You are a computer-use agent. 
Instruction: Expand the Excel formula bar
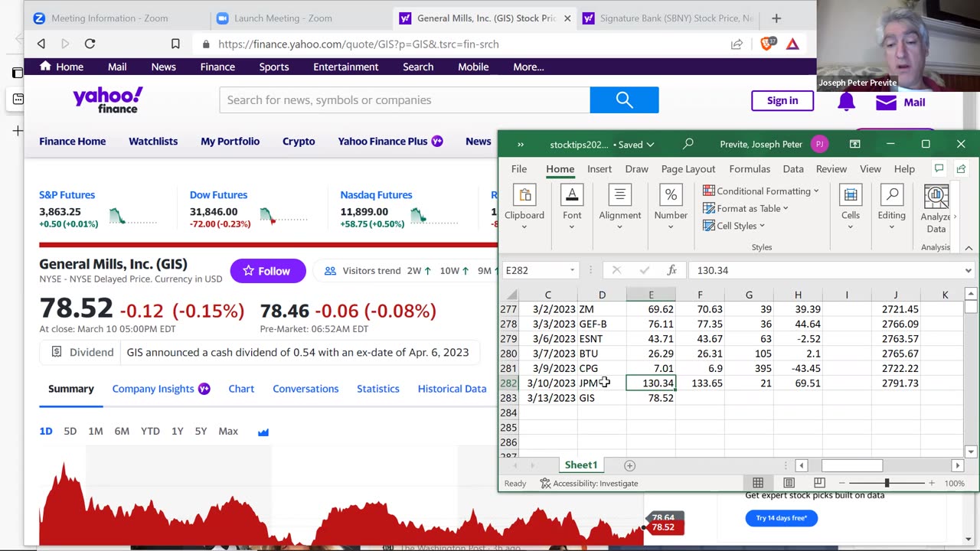(968, 270)
